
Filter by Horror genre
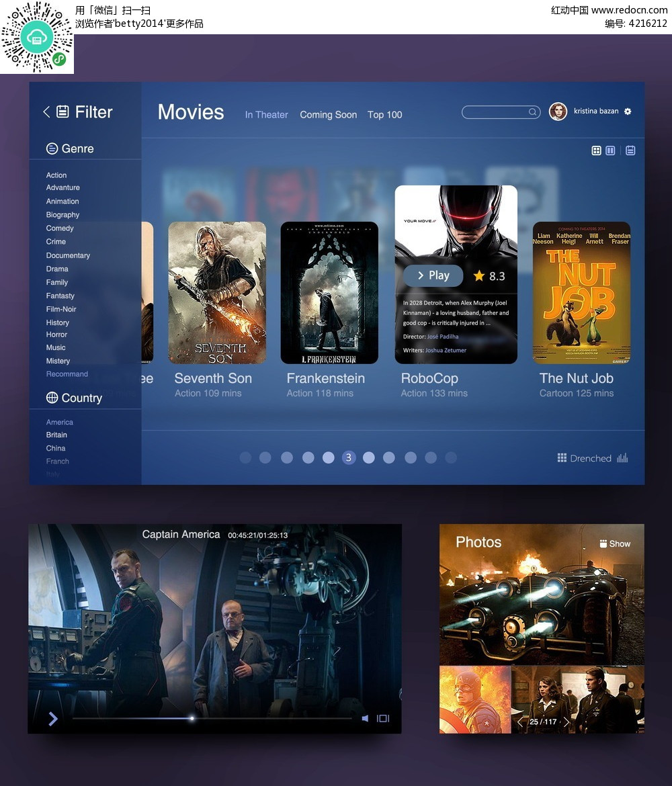(x=56, y=335)
